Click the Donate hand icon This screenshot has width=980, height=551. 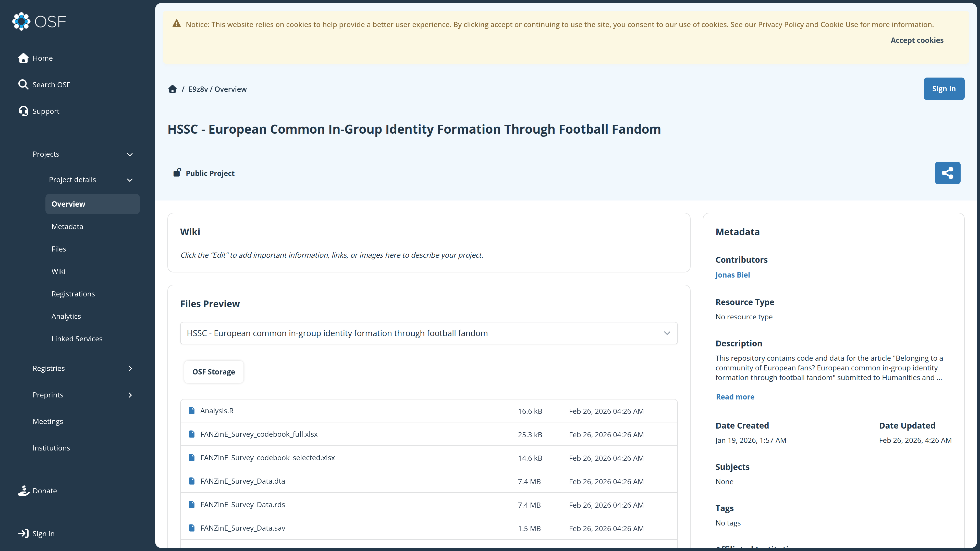point(23,491)
